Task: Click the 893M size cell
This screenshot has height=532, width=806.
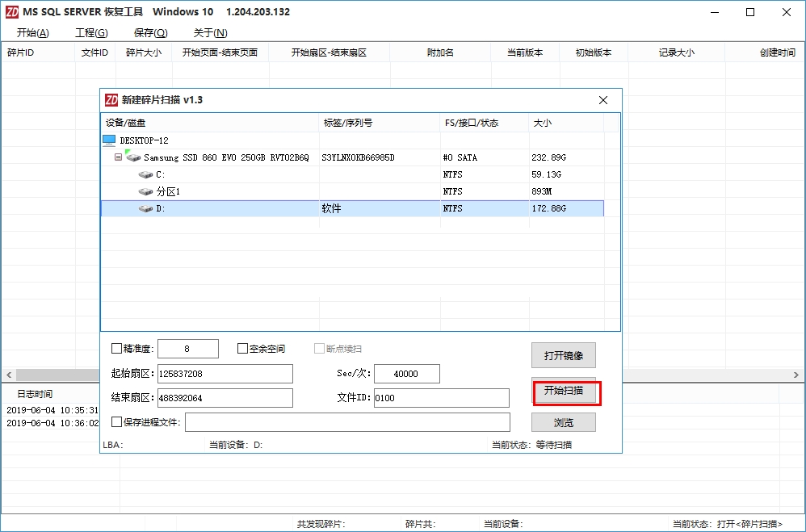Action: click(x=541, y=191)
